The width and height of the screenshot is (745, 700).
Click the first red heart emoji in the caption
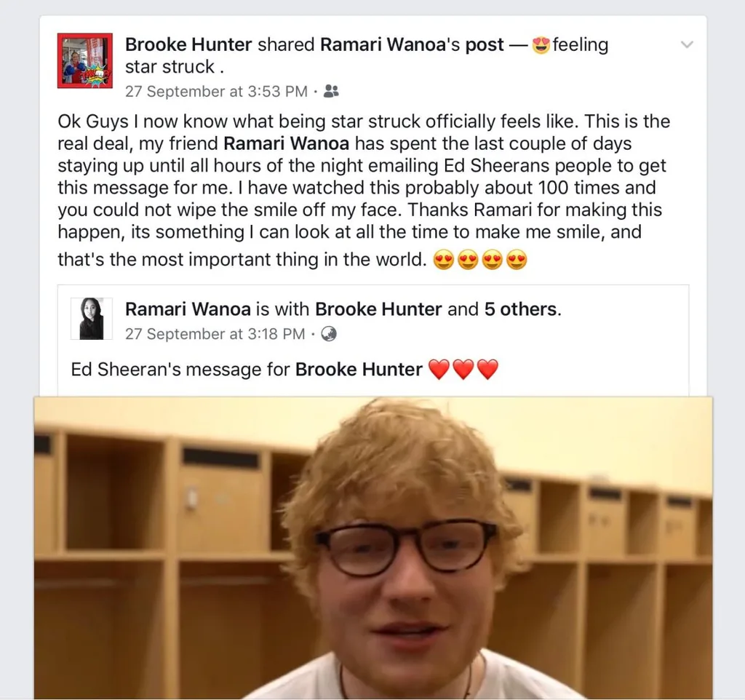[x=439, y=369]
